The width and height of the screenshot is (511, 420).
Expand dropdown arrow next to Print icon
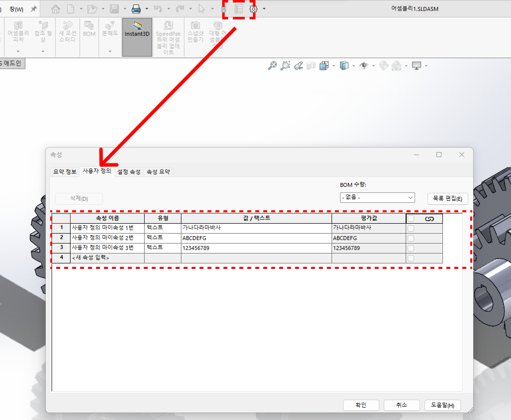[x=147, y=9]
